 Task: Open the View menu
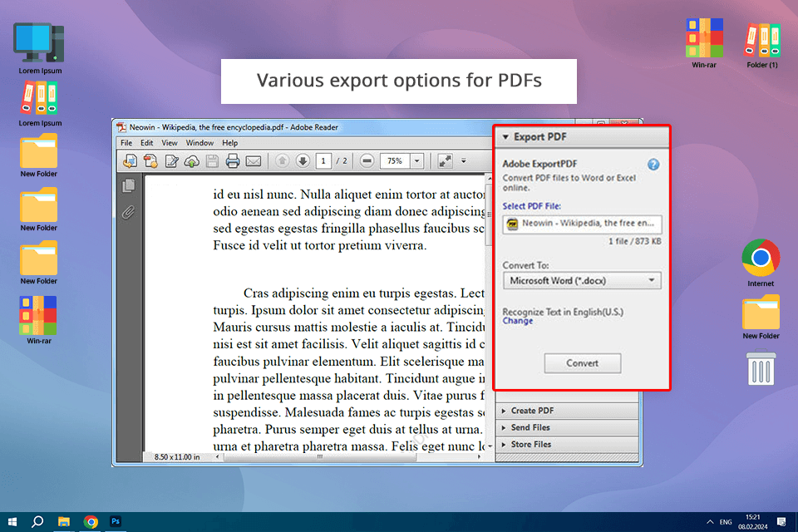170,143
